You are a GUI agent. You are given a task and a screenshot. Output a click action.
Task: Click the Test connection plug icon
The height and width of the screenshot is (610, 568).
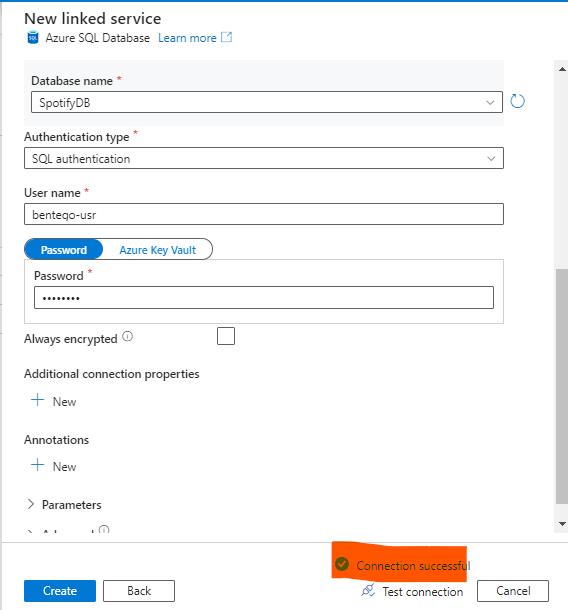(x=368, y=591)
